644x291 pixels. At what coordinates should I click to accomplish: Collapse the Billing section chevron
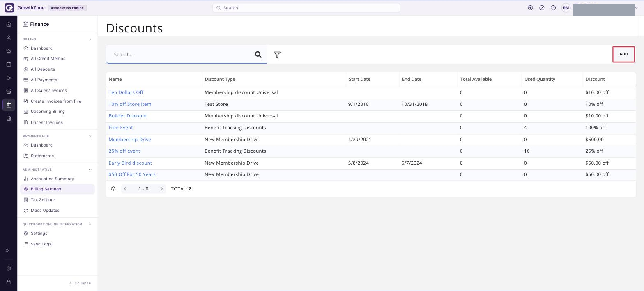point(90,39)
